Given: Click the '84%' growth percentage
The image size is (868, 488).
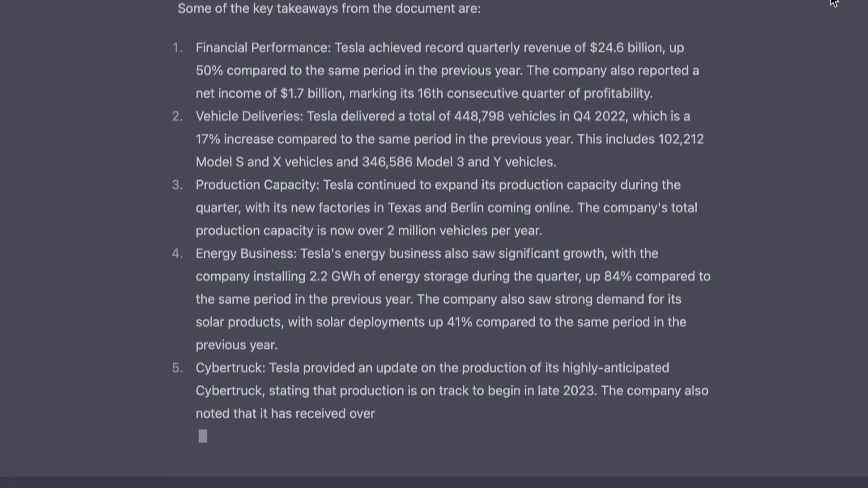Looking at the screenshot, I should (x=618, y=277).
